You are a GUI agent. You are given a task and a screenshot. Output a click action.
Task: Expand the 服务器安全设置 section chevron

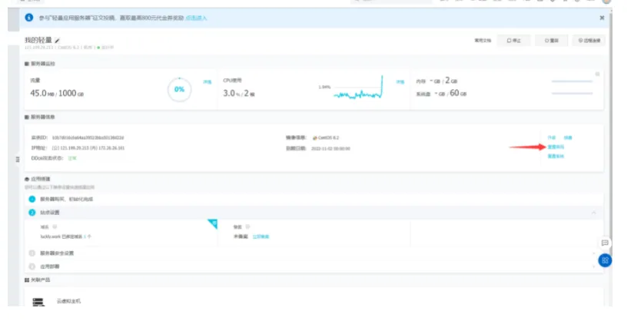click(x=593, y=253)
